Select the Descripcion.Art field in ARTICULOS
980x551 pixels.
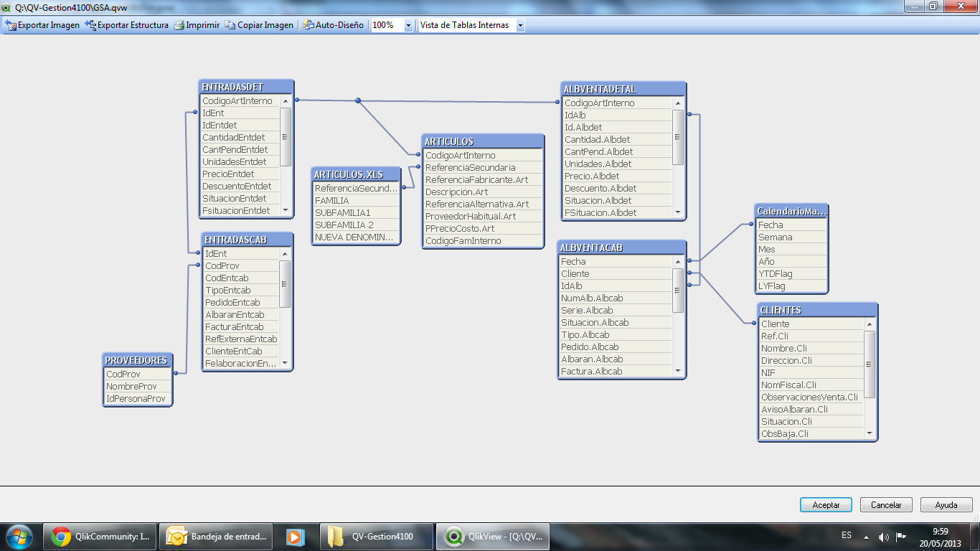coord(483,192)
